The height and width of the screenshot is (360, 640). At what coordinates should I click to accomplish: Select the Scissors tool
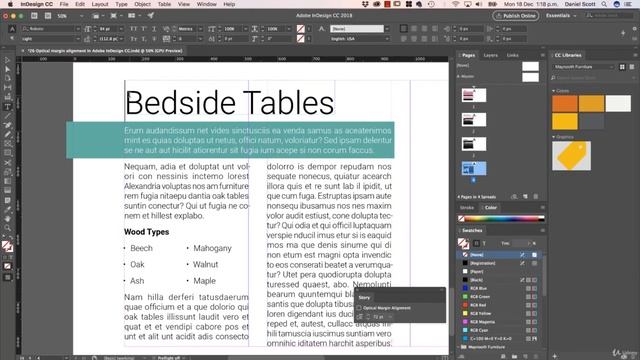click(x=7, y=162)
